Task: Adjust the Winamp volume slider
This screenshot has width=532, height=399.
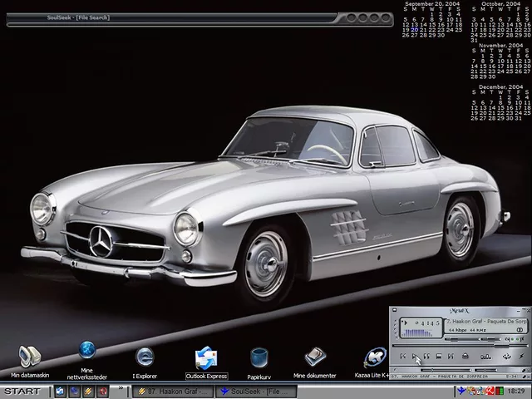Action: 462,339
